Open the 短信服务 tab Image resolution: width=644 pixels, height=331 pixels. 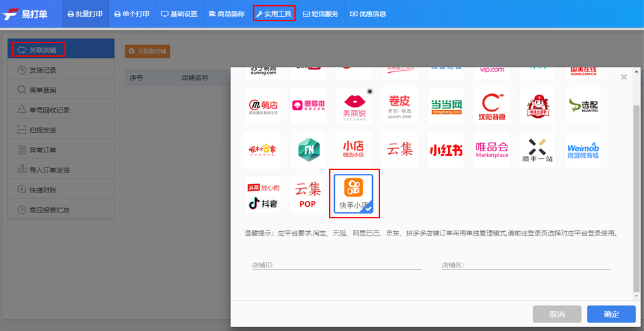(321, 14)
